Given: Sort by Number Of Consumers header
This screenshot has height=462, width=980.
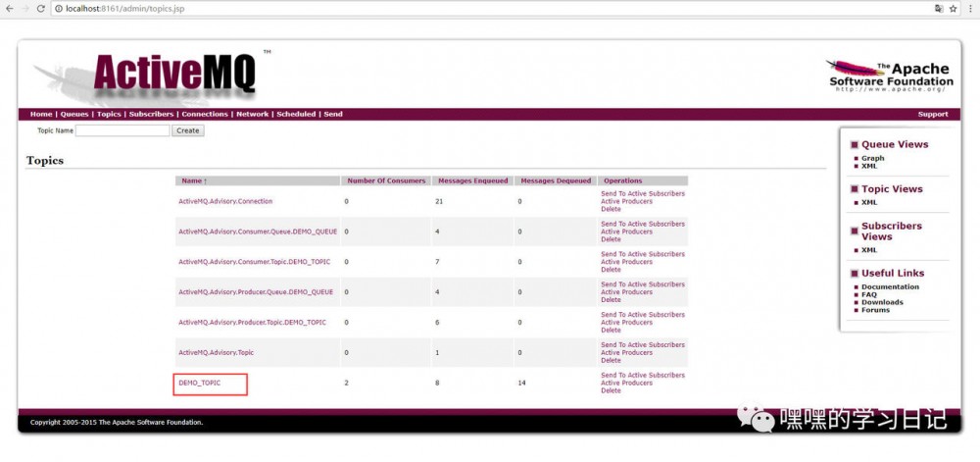Looking at the screenshot, I should (386, 180).
